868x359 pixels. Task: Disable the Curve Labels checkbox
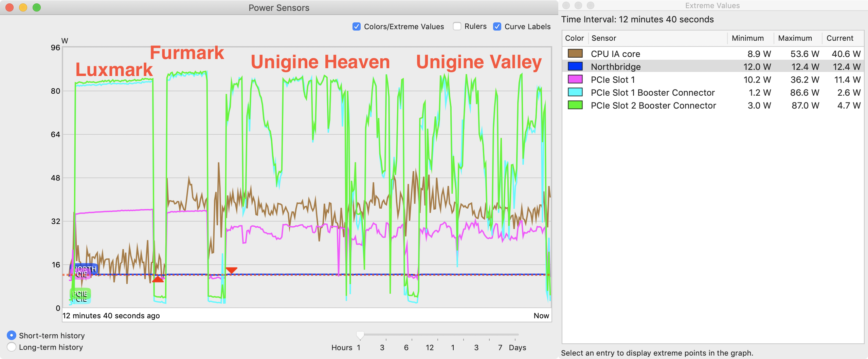[497, 26]
